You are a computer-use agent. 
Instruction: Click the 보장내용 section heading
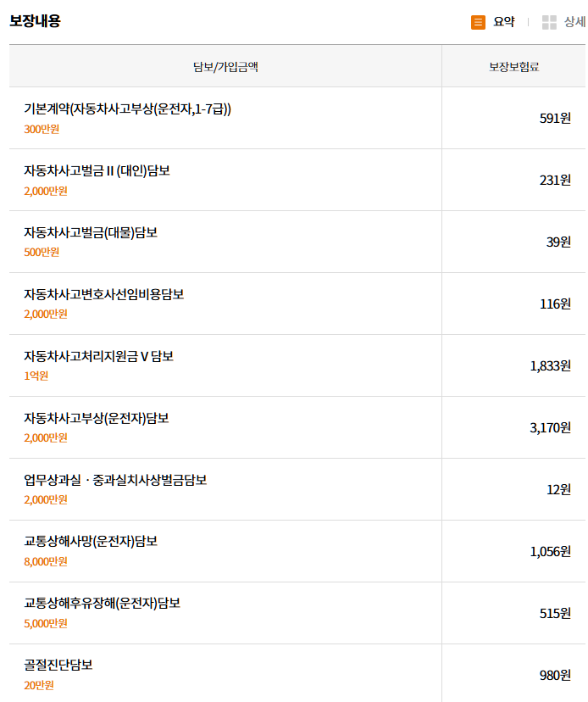[x=35, y=21]
